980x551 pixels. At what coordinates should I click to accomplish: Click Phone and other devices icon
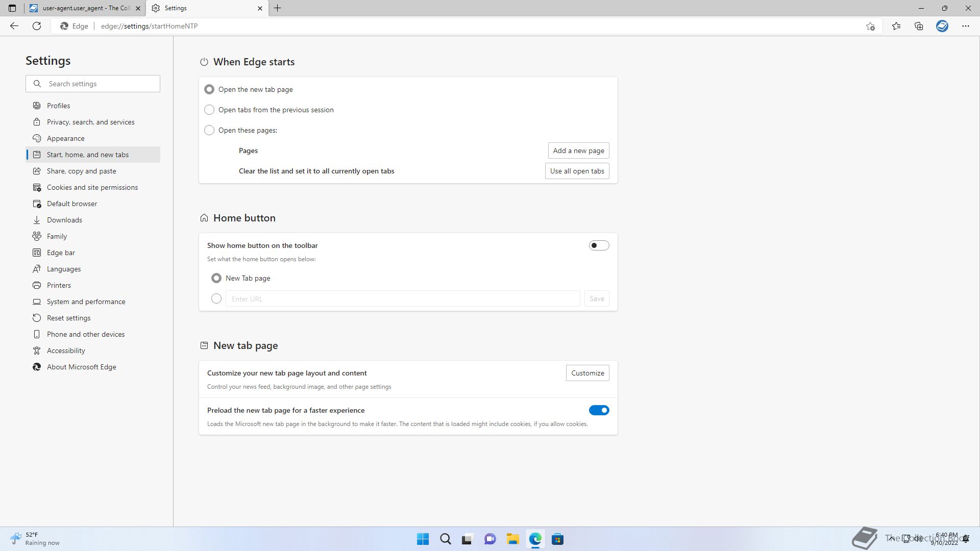click(x=37, y=334)
